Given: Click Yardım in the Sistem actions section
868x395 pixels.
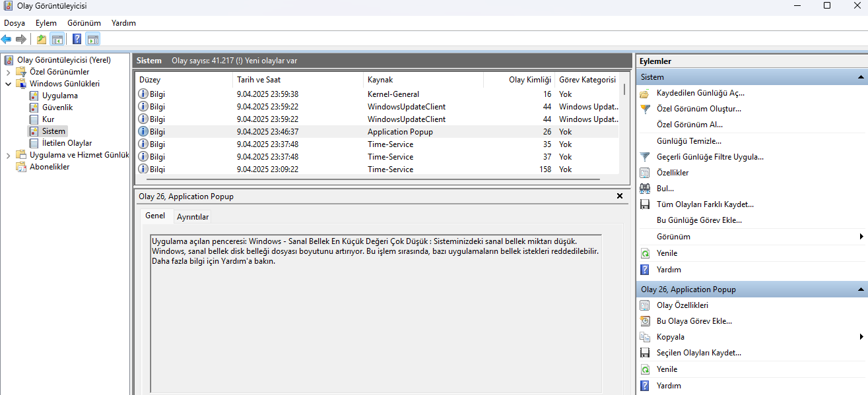Looking at the screenshot, I should 669,270.
